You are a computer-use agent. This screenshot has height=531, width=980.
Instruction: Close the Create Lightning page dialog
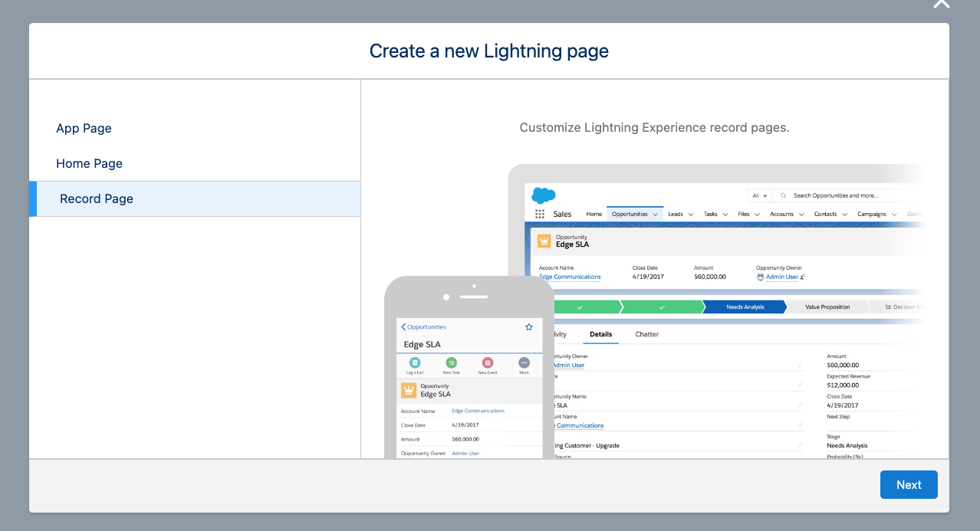tap(941, 4)
